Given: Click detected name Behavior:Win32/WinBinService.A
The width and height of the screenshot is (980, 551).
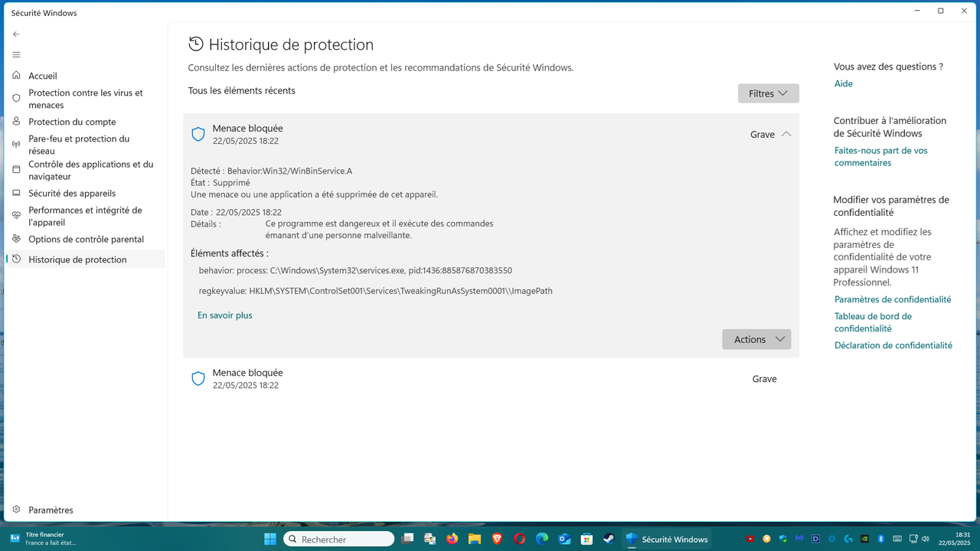Looking at the screenshot, I should click(x=289, y=171).
